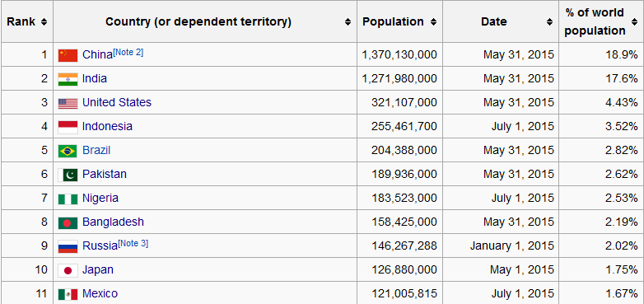Click the Mexico flag icon
Image resolution: width=644 pixels, height=304 pixels.
tap(68, 294)
